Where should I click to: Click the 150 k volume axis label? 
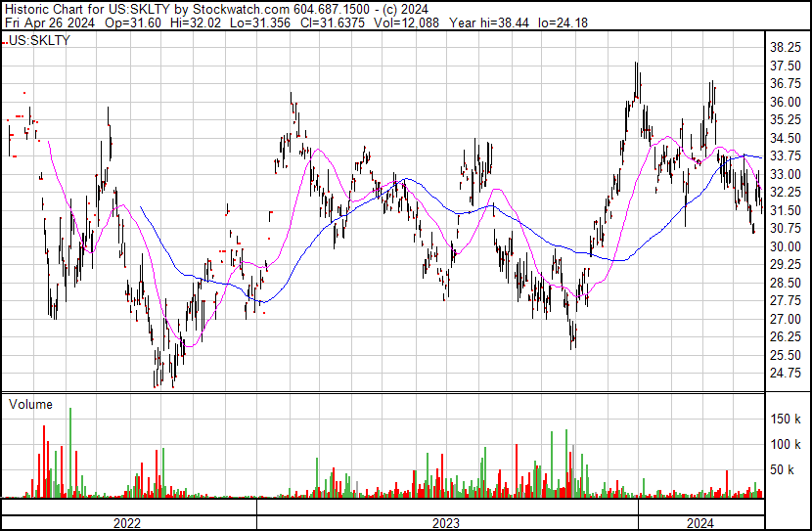(x=786, y=419)
